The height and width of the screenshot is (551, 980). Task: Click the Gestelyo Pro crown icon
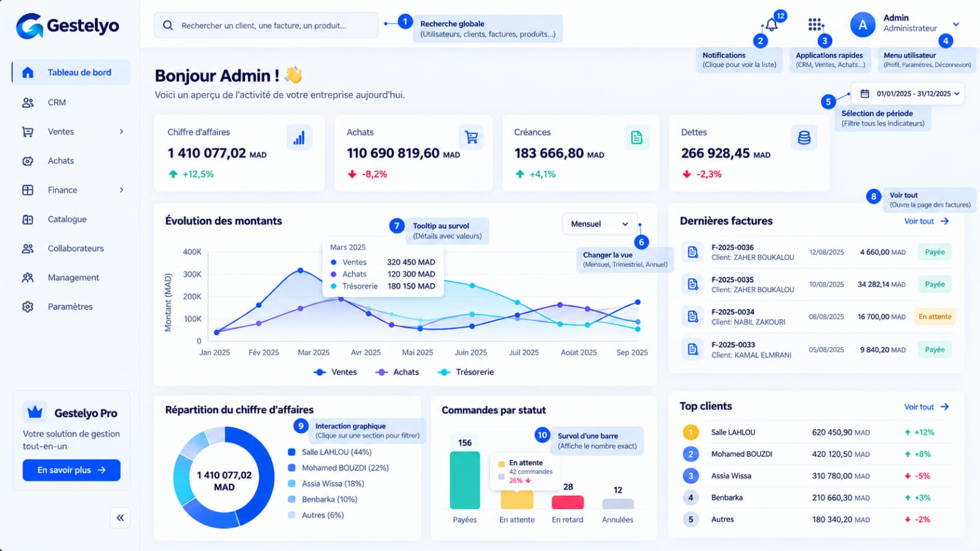click(x=35, y=412)
